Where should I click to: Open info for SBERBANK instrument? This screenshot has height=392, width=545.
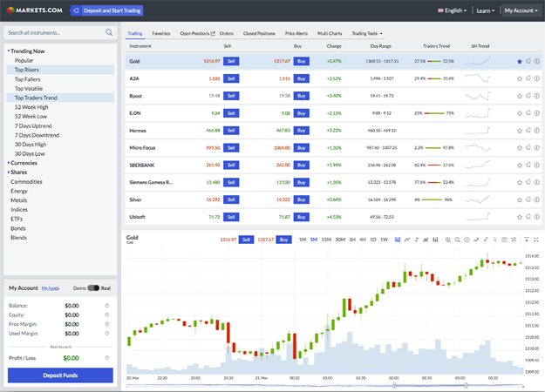(x=536, y=165)
